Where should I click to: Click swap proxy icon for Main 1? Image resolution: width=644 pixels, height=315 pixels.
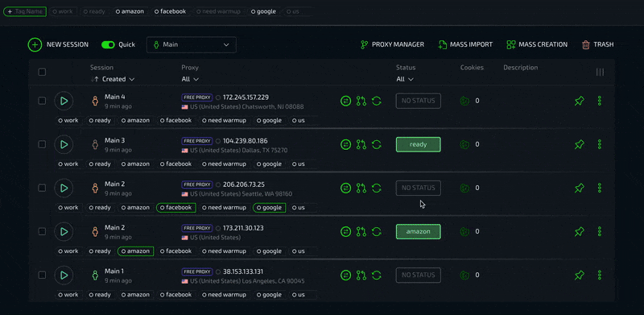click(346, 275)
